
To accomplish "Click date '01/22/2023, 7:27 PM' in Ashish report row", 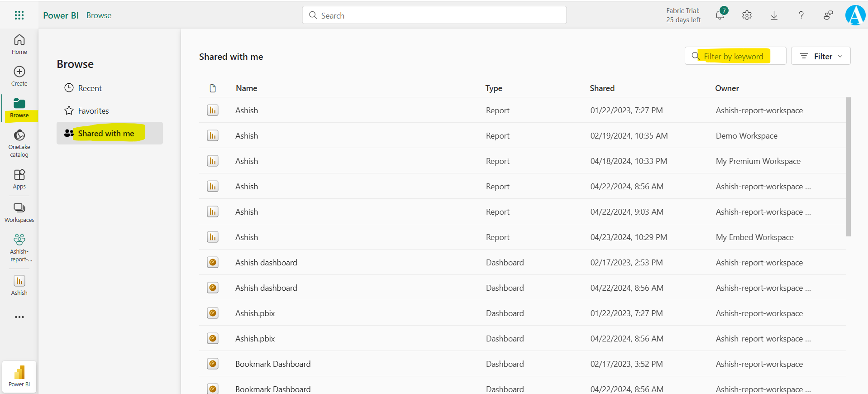I will [x=626, y=110].
